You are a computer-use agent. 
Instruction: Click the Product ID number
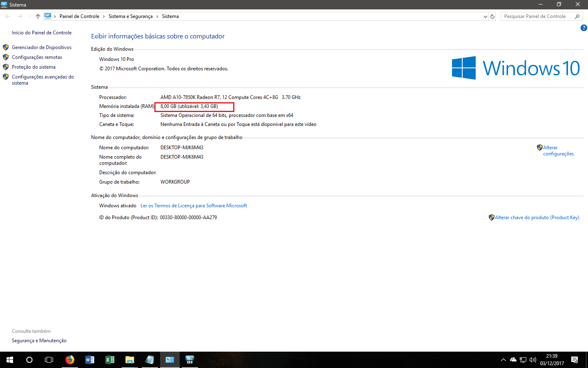click(x=188, y=218)
